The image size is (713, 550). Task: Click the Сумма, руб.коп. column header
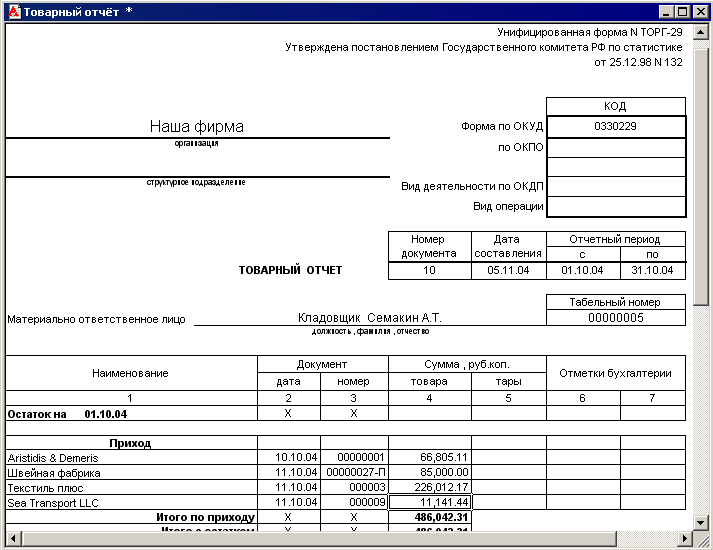467,364
